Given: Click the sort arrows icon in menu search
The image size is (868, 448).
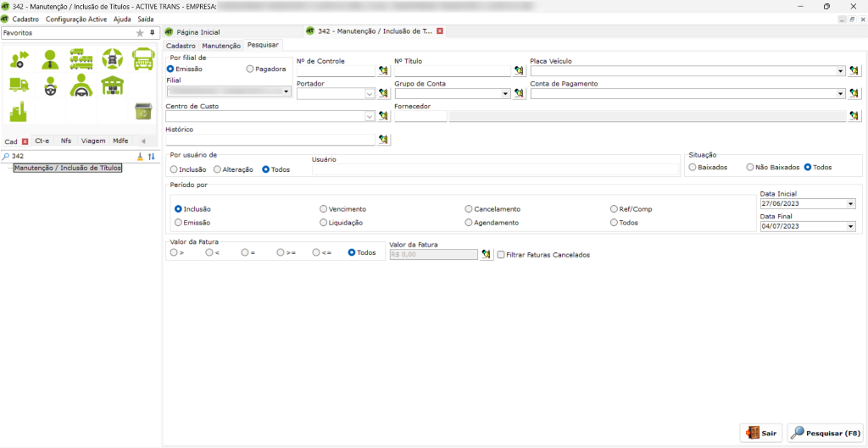Looking at the screenshot, I should [151, 157].
